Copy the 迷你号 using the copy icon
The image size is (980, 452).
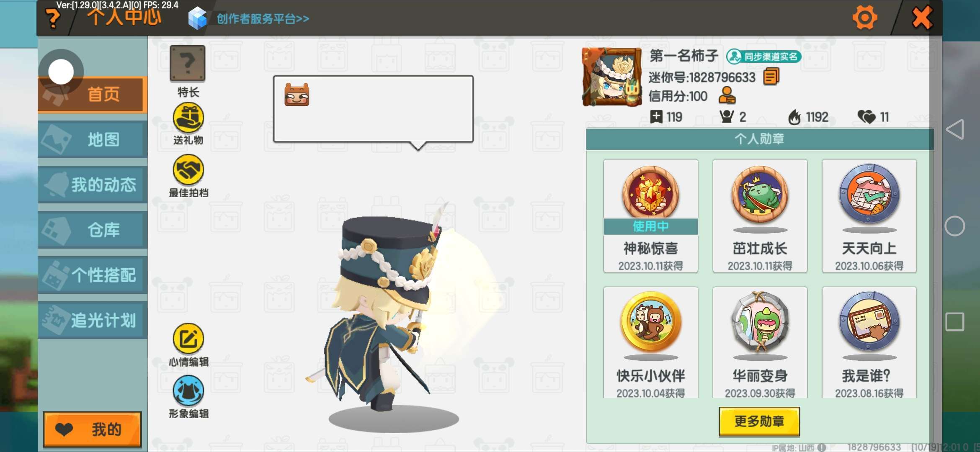[x=771, y=77]
